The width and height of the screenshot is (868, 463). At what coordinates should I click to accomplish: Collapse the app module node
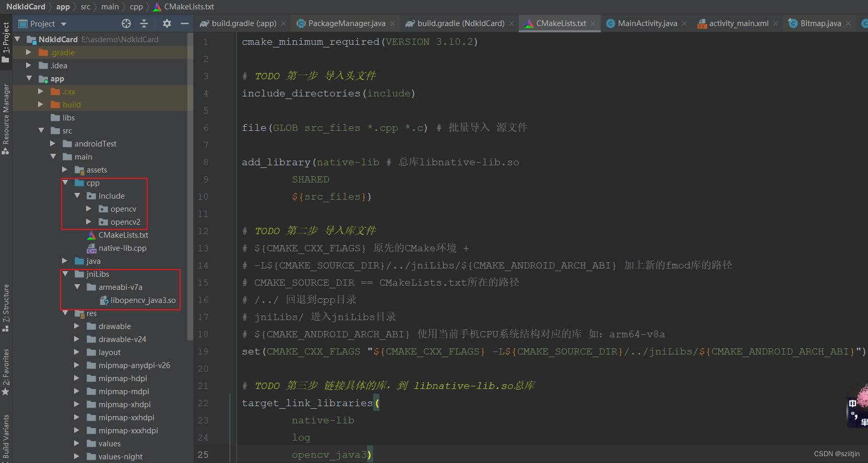[29, 78]
